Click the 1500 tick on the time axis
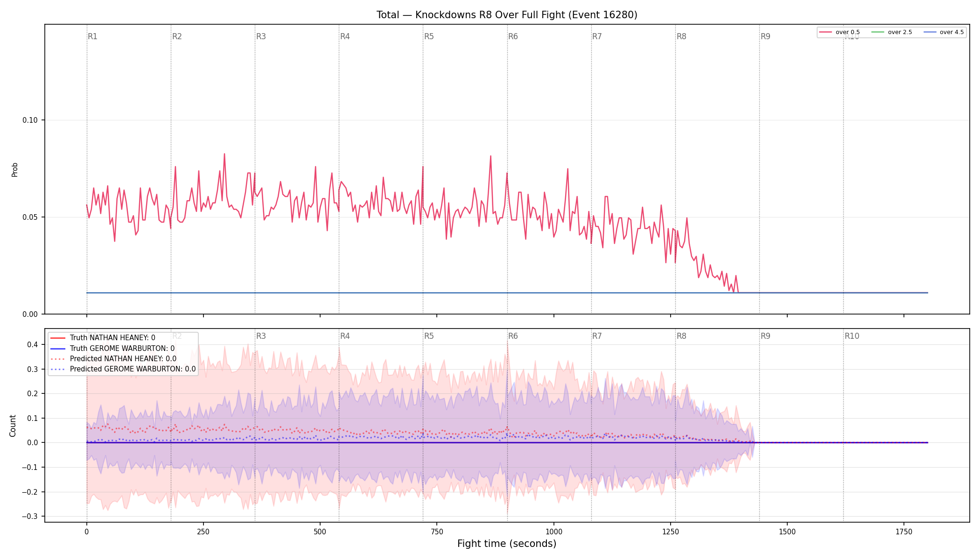980x560 pixels. tap(787, 532)
